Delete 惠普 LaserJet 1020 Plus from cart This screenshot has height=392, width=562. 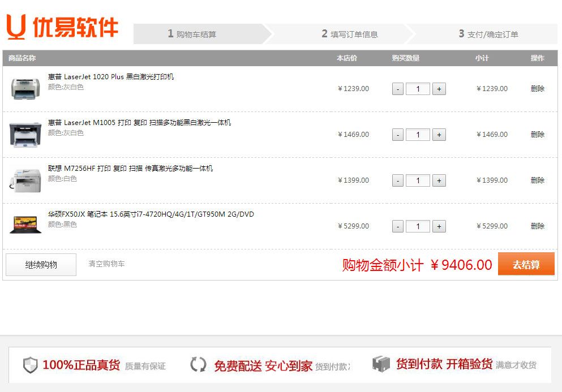[537, 88]
